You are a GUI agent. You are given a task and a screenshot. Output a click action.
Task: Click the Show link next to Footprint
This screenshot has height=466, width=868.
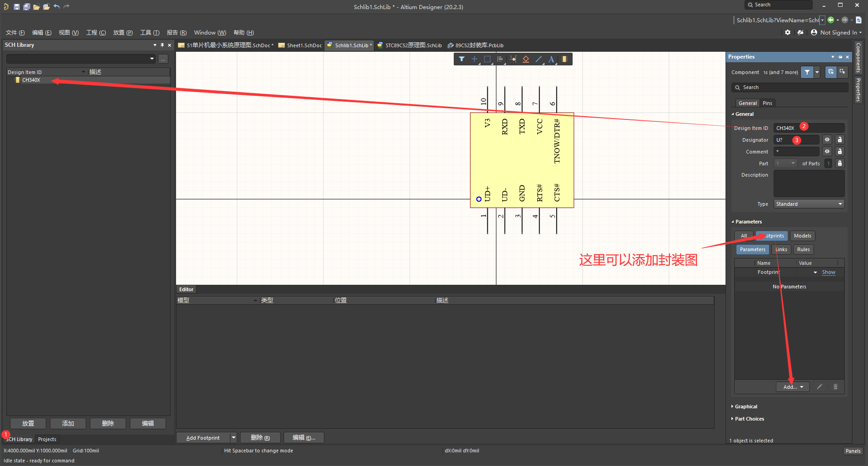829,273
